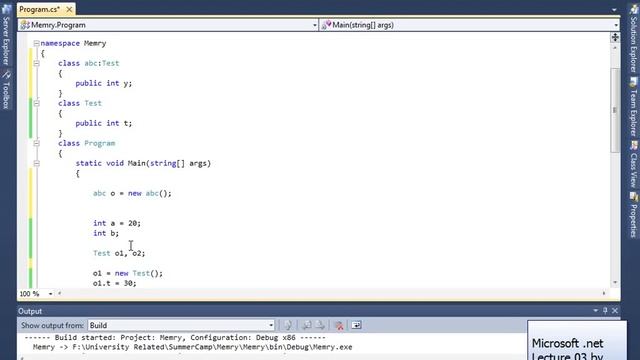The width and height of the screenshot is (640, 360).
Task: Click the Class View icon
Action: click(633, 146)
